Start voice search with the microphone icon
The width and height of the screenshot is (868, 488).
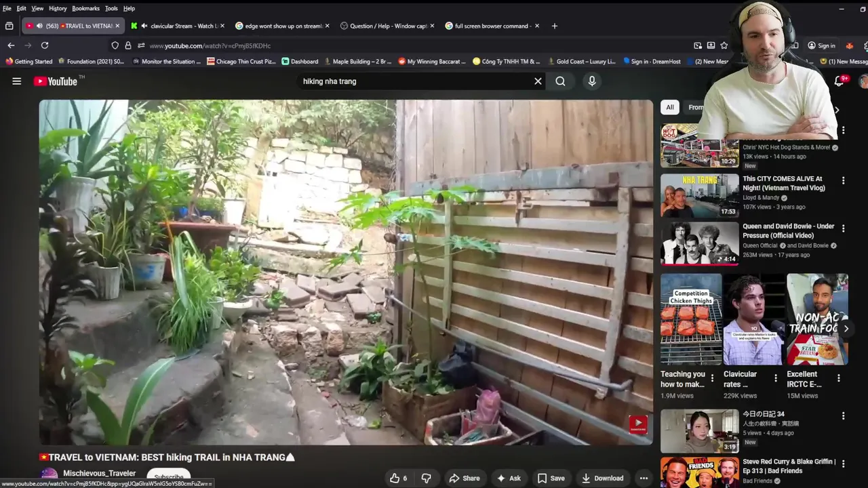[x=592, y=81]
